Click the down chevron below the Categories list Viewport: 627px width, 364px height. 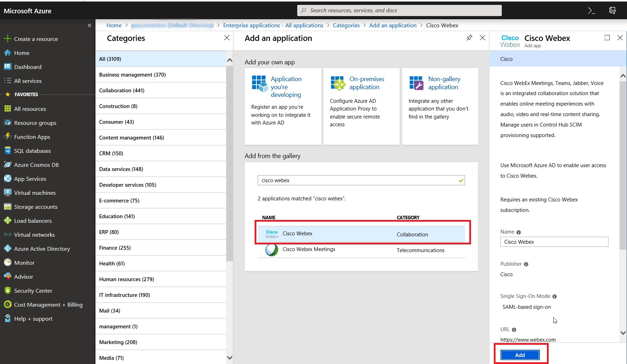pyautogui.click(x=230, y=358)
